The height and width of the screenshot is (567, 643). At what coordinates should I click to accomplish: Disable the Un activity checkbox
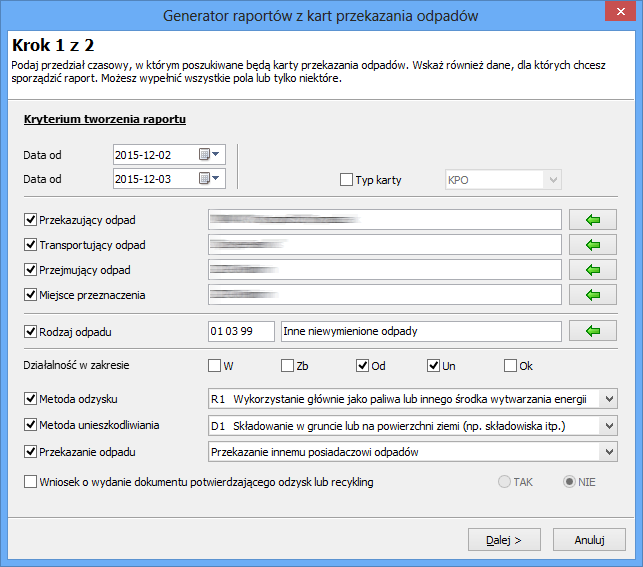[434, 366]
